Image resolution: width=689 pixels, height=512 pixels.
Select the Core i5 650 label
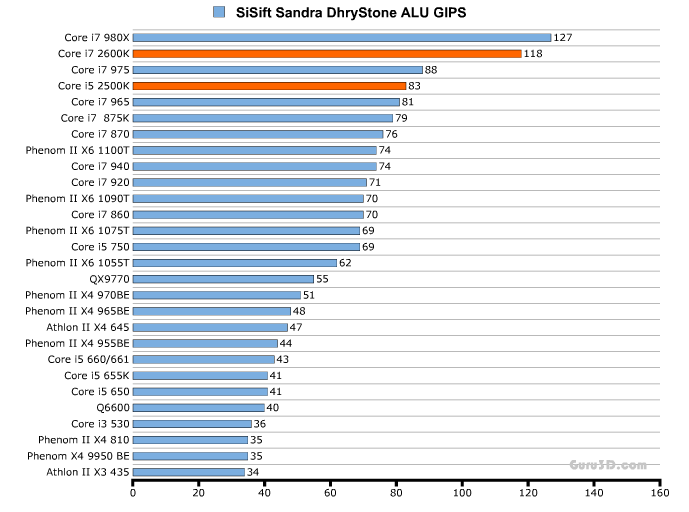point(100,392)
